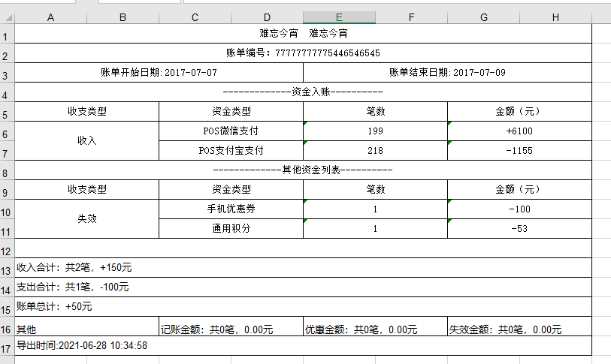Click the 其他 cell in row 16
The width and height of the screenshot is (611, 364).
(87, 326)
